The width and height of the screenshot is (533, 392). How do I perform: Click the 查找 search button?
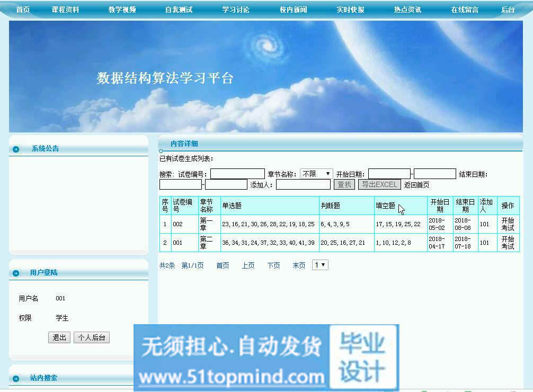pos(344,184)
